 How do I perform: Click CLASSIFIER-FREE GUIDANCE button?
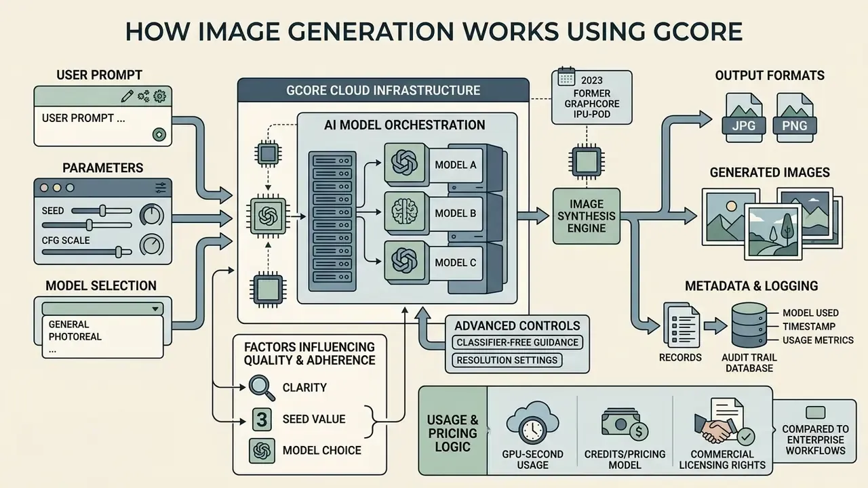click(x=517, y=342)
